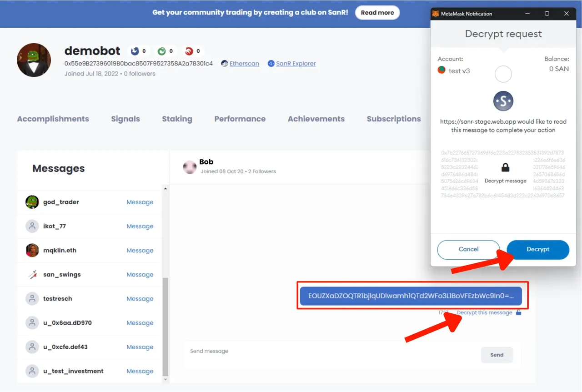Screen dimensions: 582x392
Task: Open the Staking tab
Action: pyautogui.click(x=177, y=119)
